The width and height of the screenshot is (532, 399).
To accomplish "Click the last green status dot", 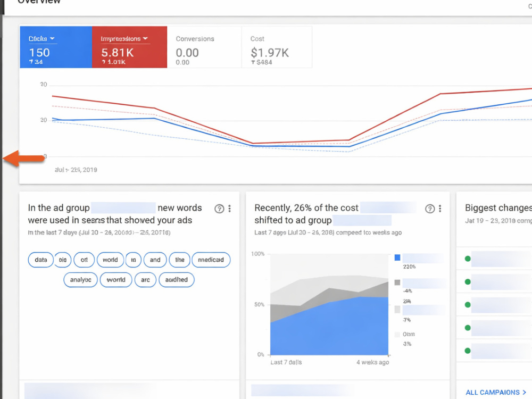I will click(x=468, y=351).
